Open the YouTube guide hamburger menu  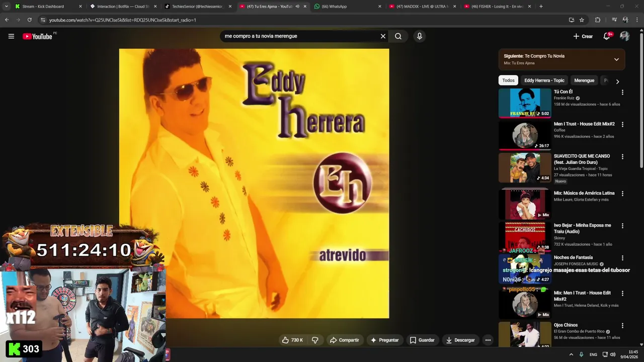point(11,36)
